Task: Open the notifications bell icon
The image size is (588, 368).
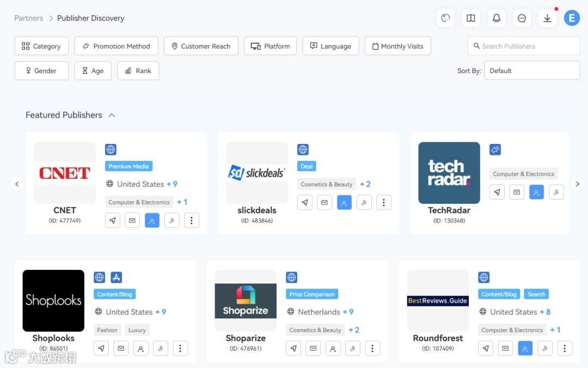Action: tap(496, 18)
